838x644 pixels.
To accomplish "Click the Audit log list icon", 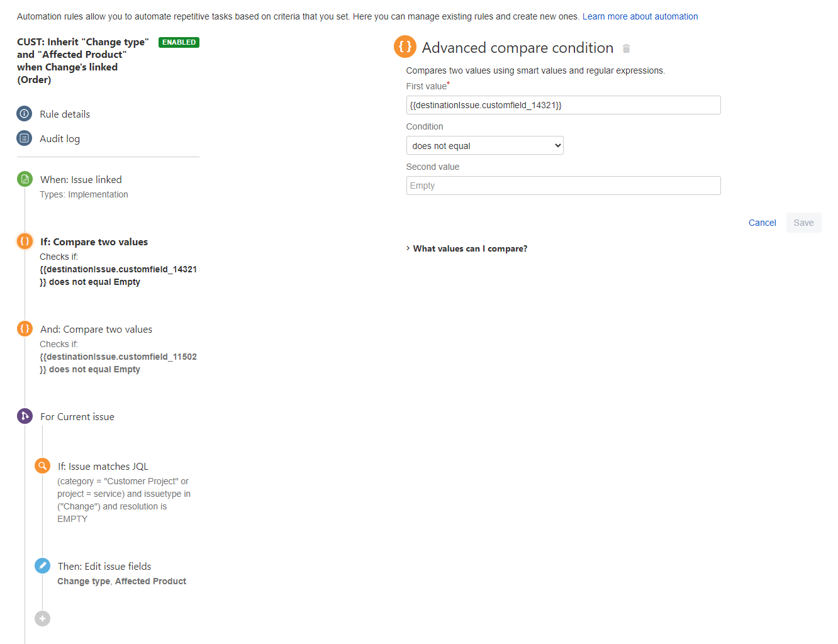I will (x=24, y=138).
